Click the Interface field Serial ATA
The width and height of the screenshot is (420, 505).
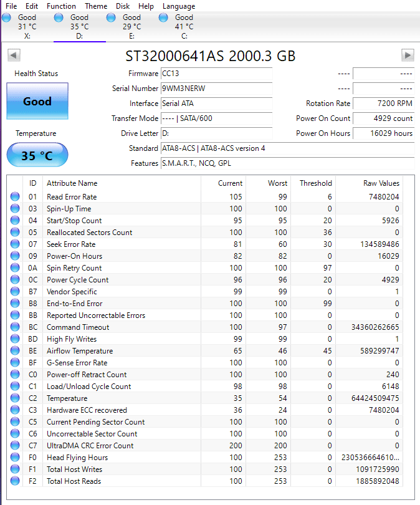(217, 103)
